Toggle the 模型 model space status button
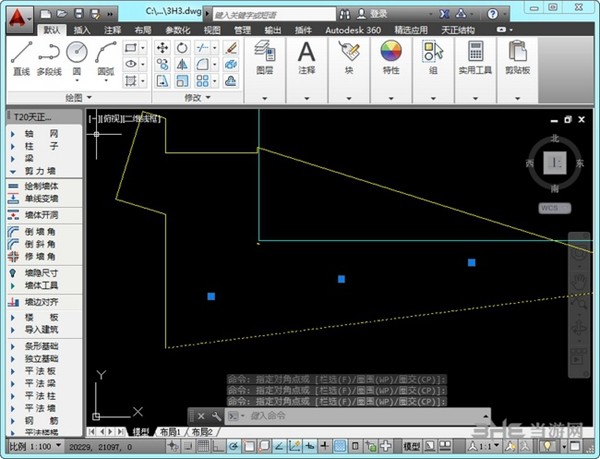 (412, 445)
